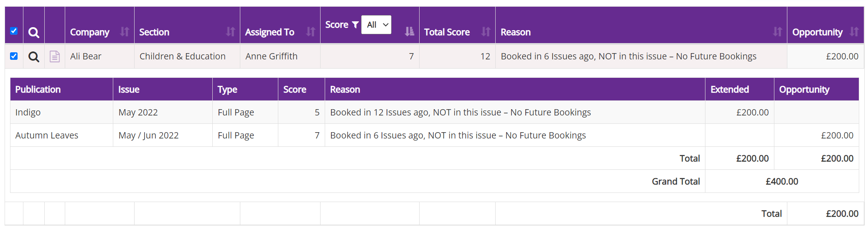This screenshot has width=868, height=228.
Task: Open the document icon for Ali Bear
Action: (x=55, y=56)
